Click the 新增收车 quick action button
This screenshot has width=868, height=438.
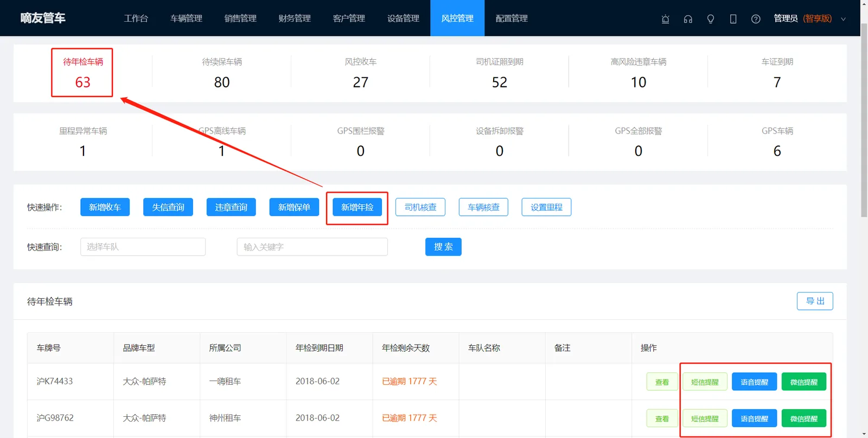[105, 207]
